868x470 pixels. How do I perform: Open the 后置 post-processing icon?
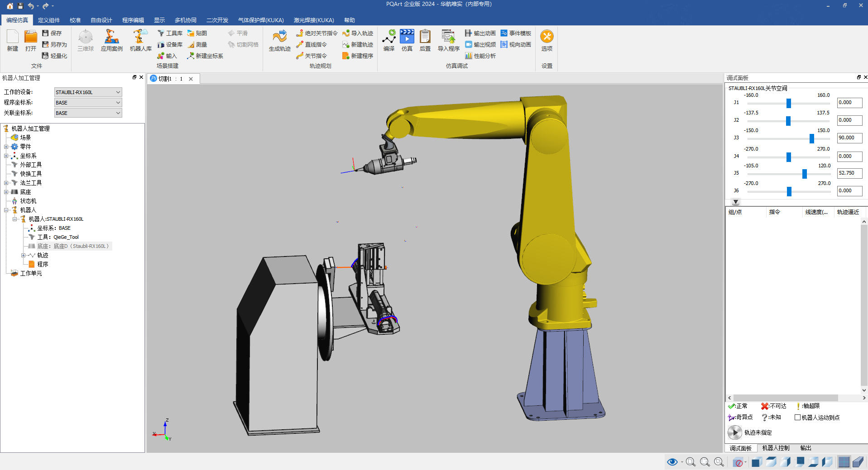pyautogui.click(x=425, y=40)
